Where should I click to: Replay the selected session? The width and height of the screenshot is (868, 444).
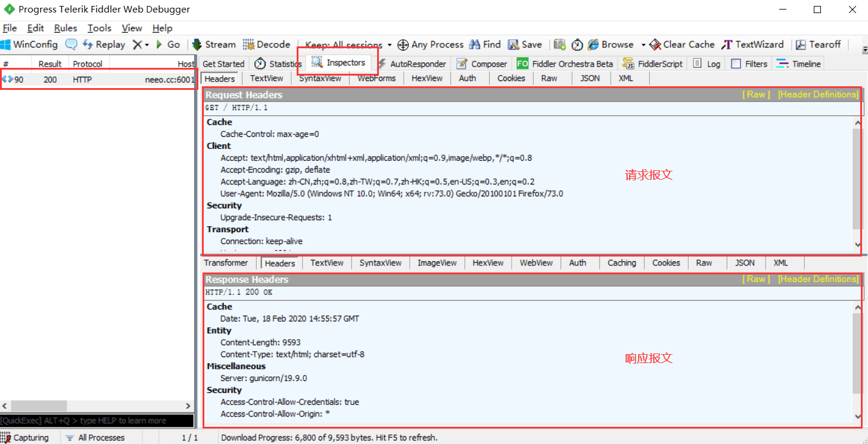(104, 45)
